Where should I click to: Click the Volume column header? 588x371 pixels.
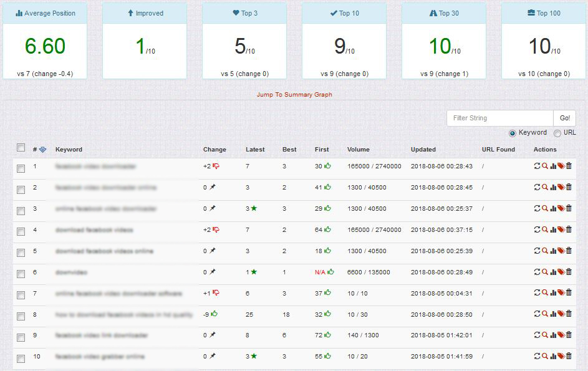click(359, 150)
